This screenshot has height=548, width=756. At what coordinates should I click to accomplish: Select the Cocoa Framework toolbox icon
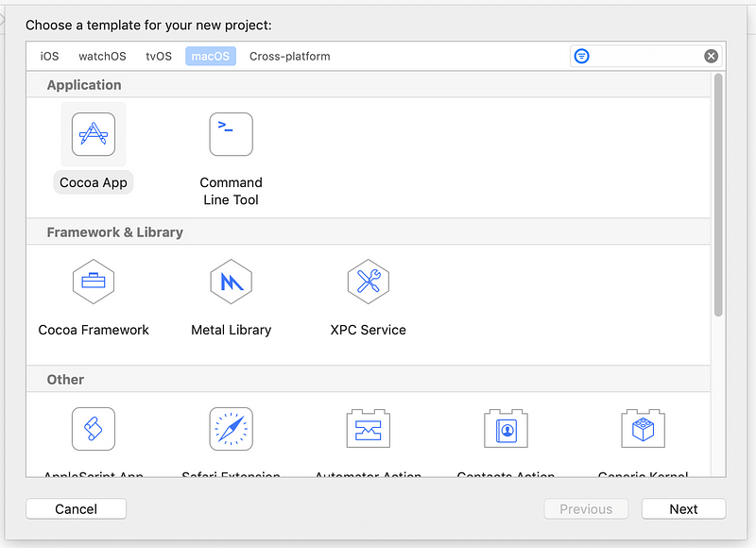tap(93, 282)
